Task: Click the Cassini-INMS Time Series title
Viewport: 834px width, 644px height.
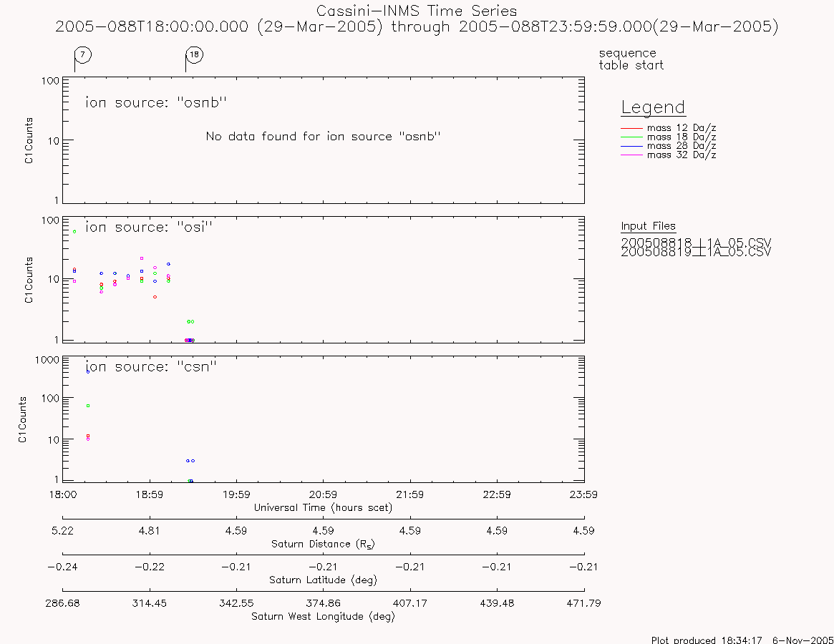Action: coord(417,11)
